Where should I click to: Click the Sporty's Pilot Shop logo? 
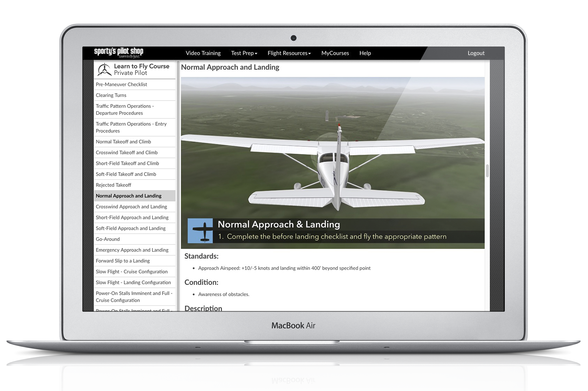118,52
